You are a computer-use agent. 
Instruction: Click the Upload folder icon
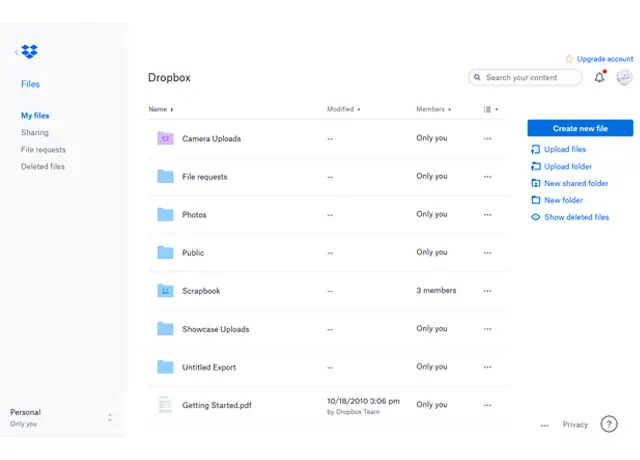coord(535,166)
